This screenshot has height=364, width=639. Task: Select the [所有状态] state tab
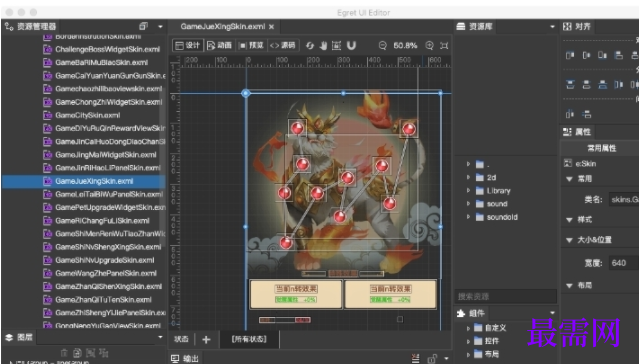click(249, 339)
